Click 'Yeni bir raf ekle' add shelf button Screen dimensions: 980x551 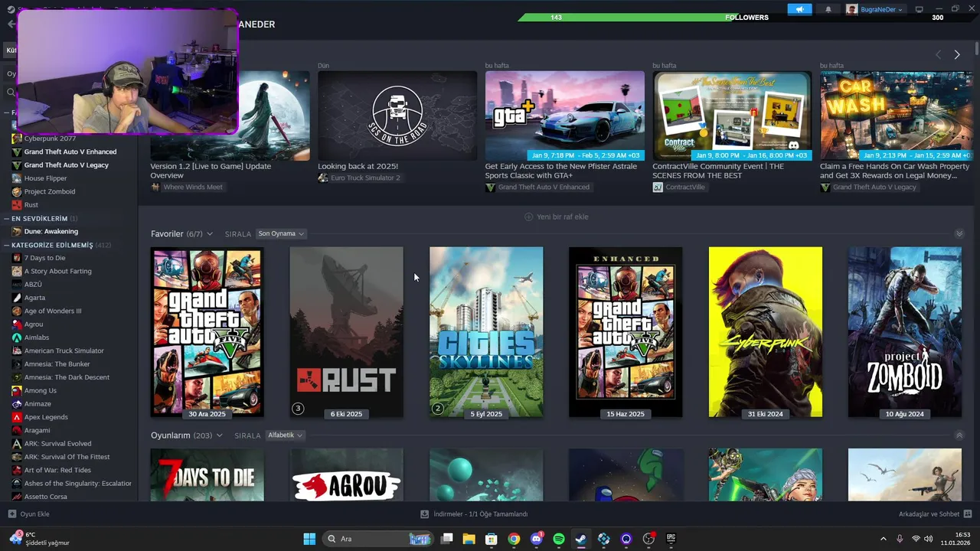[x=557, y=217]
